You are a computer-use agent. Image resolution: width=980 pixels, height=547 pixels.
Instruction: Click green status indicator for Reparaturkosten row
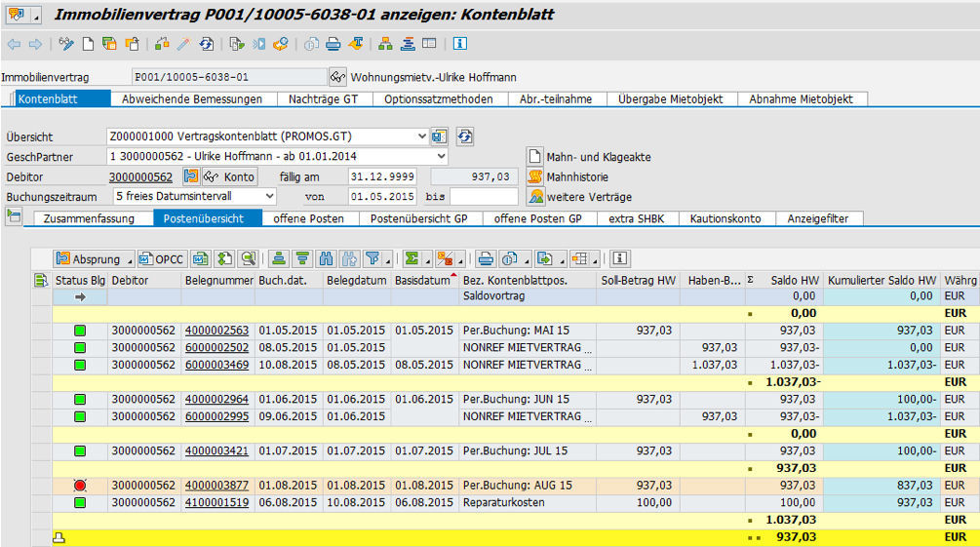click(x=79, y=502)
